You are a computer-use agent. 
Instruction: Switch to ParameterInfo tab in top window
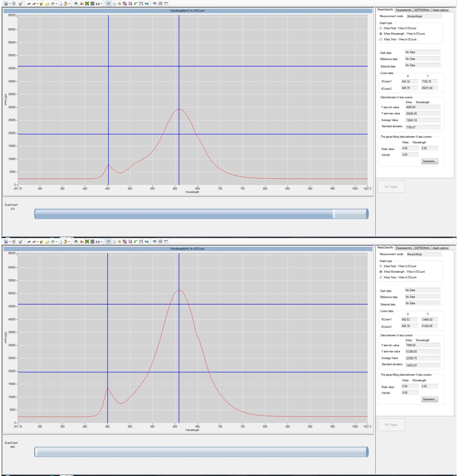pyautogui.click(x=404, y=10)
